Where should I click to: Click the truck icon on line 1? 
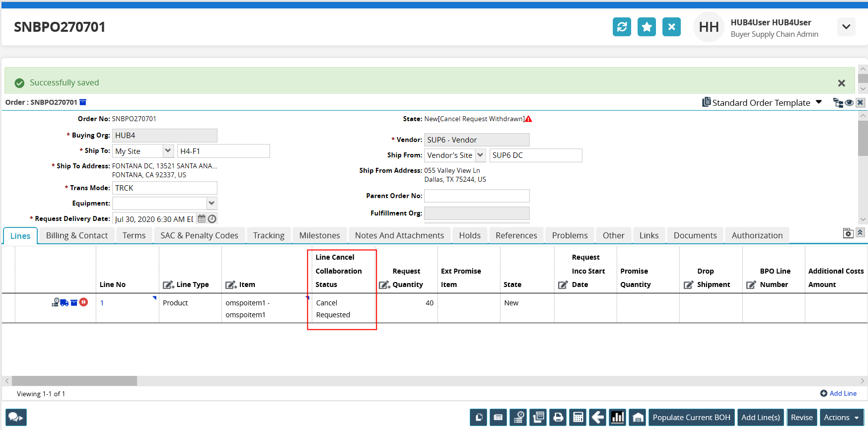point(65,302)
